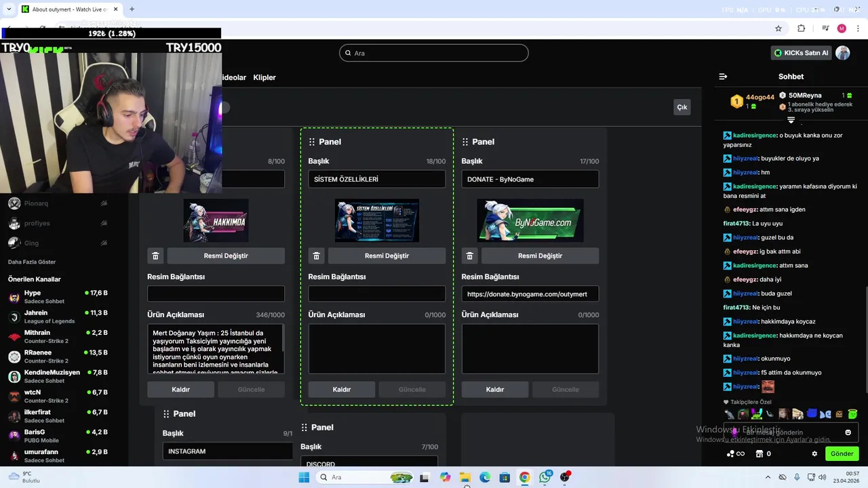Click trash icon in the HAKKIMDA panel
Screen dimensions: 868x488
[x=155, y=256]
